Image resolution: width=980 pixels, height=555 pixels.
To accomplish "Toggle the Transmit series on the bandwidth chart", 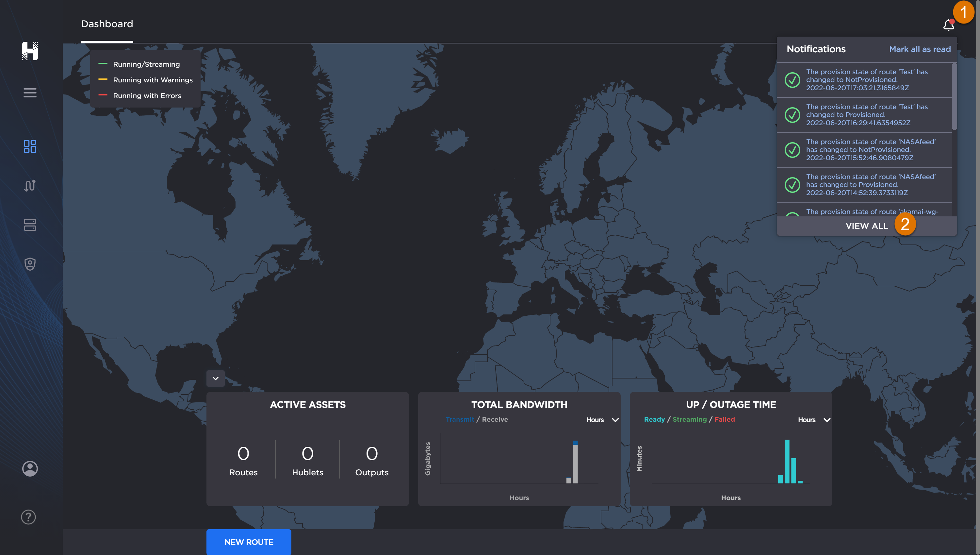I will 459,419.
